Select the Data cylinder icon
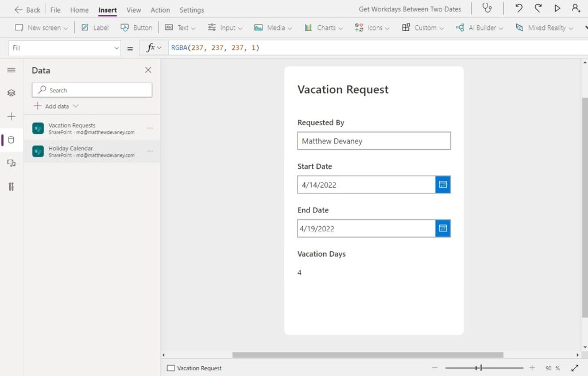588x376 pixels. [x=11, y=140]
